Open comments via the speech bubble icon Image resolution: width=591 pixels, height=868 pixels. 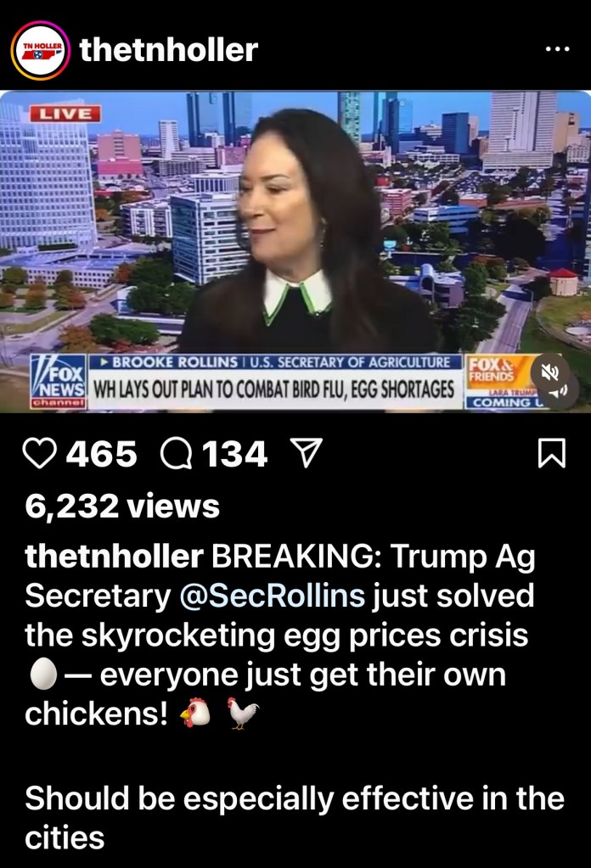176,453
